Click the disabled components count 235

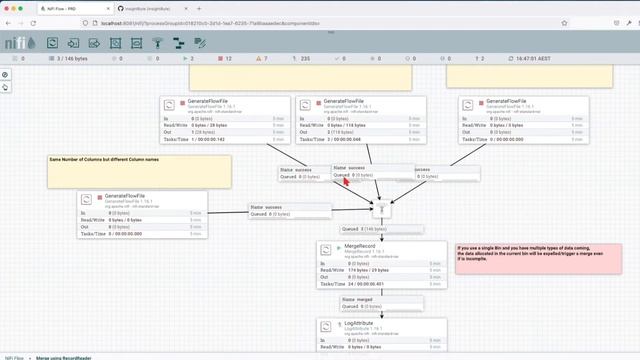(x=301, y=59)
